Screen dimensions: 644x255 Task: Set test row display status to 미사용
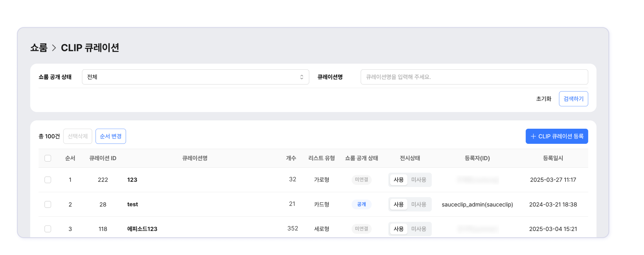[419, 204]
